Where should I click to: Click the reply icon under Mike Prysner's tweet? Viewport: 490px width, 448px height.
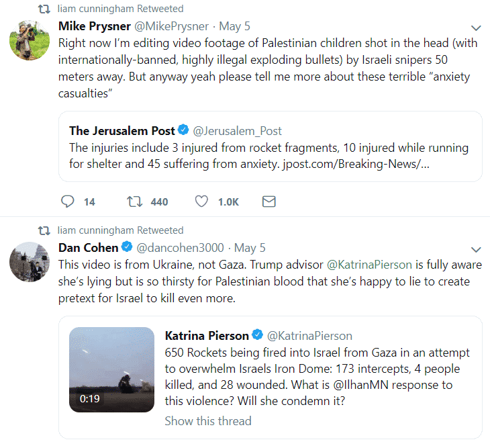click(68, 201)
